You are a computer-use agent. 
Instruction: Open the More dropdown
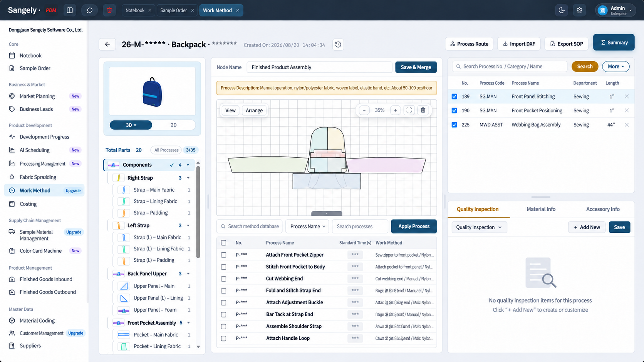[x=615, y=67]
